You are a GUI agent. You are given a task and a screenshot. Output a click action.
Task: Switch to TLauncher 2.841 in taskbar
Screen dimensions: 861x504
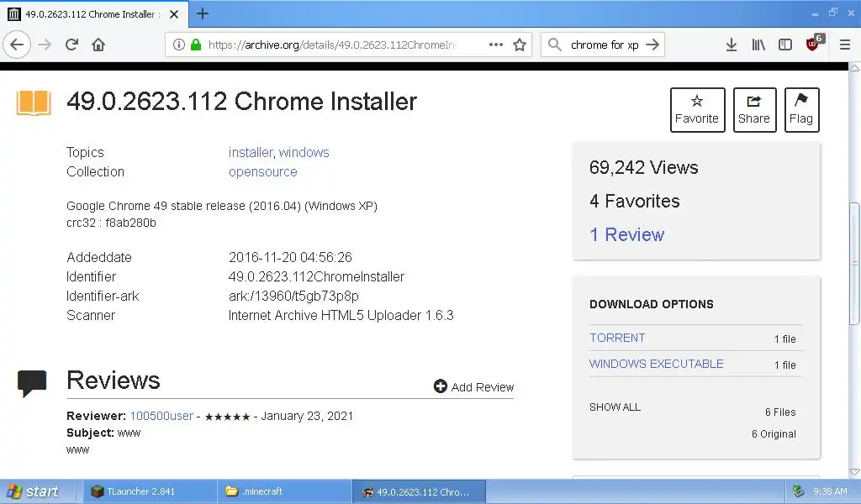click(149, 491)
